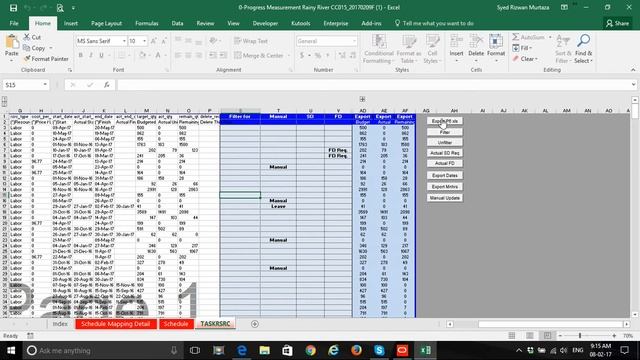Click Sort & Filter icon

coord(563,42)
